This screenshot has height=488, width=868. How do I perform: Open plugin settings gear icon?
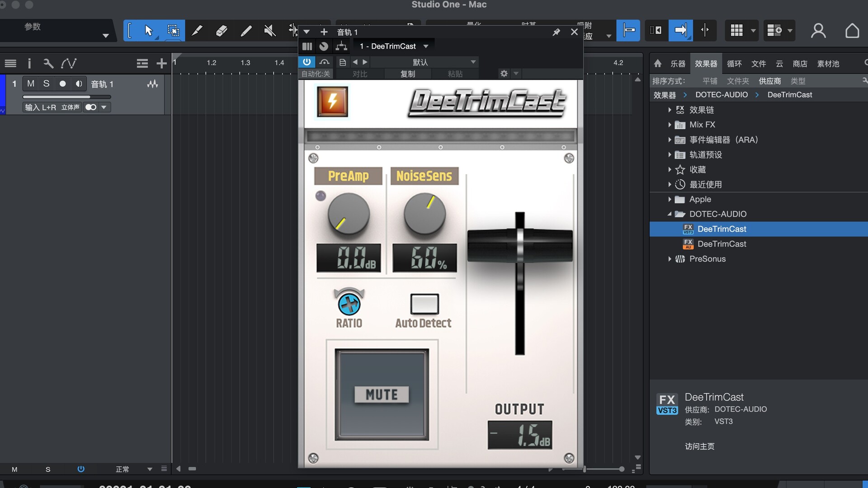click(x=504, y=73)
